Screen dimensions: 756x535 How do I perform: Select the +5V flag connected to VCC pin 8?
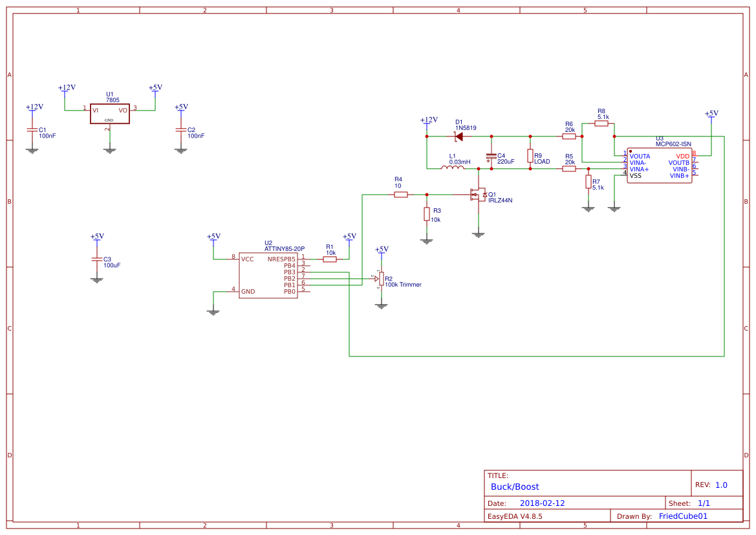tap(213, 239)
